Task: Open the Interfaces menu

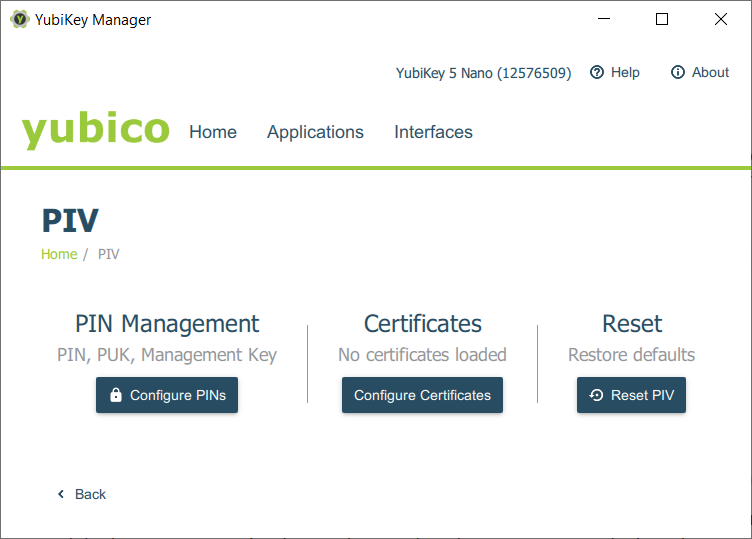Action: [433, 132]
